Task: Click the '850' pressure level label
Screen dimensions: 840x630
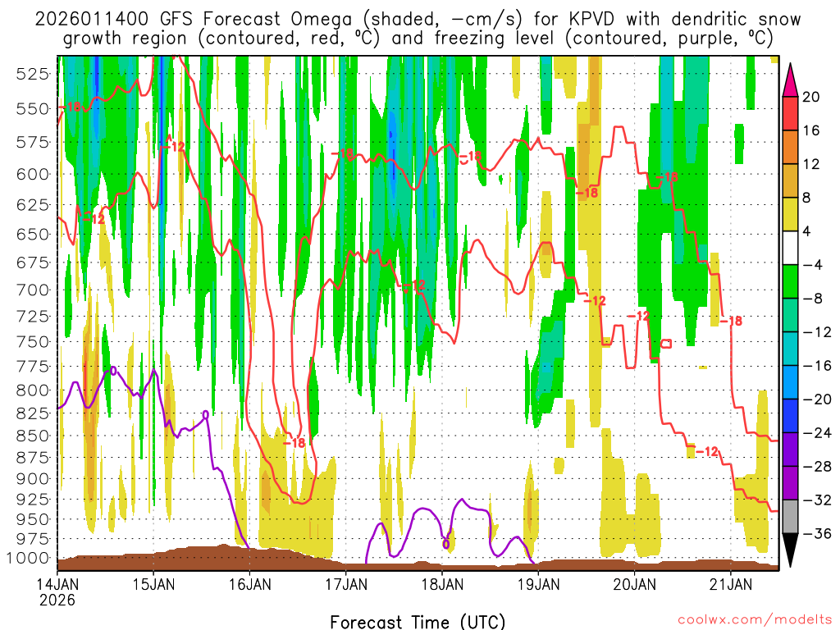Action: pos(33,436)
